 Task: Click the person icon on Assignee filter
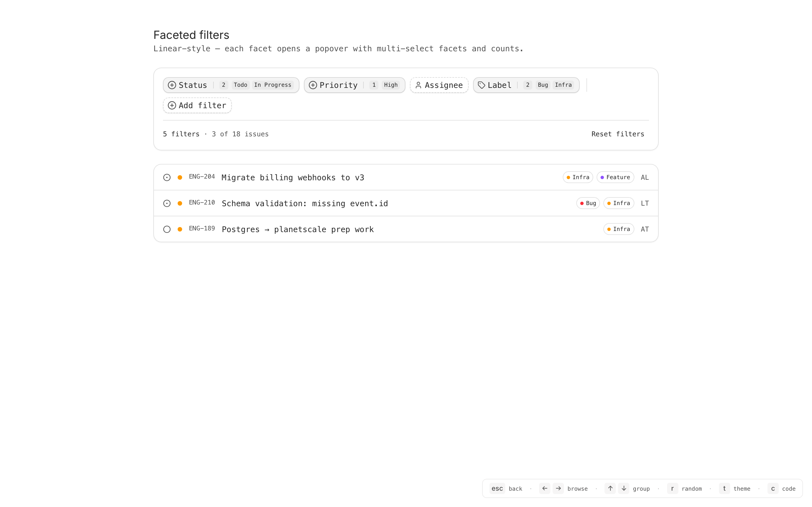[x=418, y=85]
